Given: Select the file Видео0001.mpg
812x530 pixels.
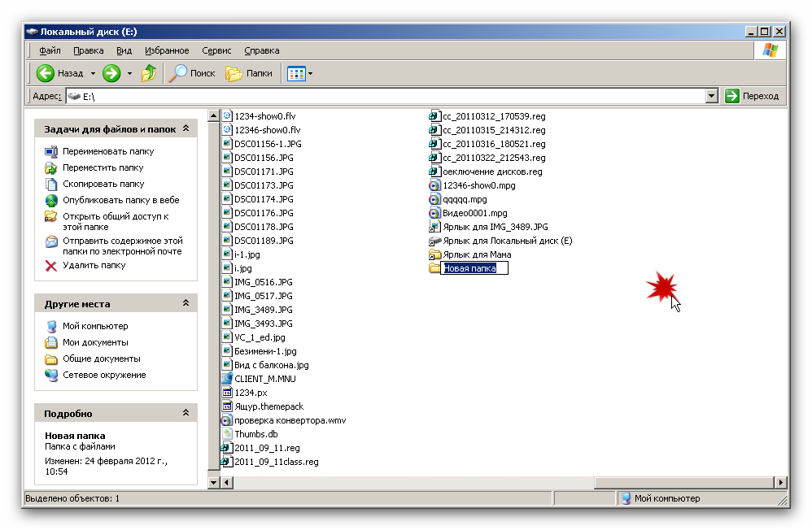Looking at the screenshot, I should (x=475, y=213).
